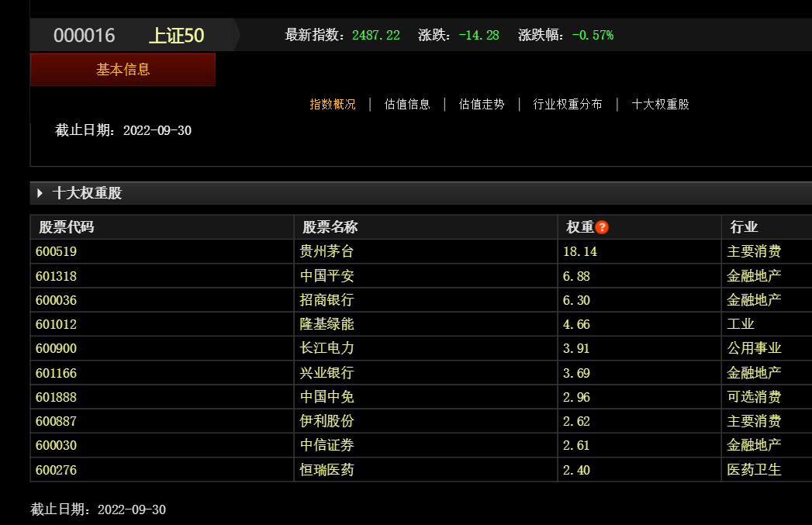
Task: Click the 权重 column header
Action: click(580, 226)
